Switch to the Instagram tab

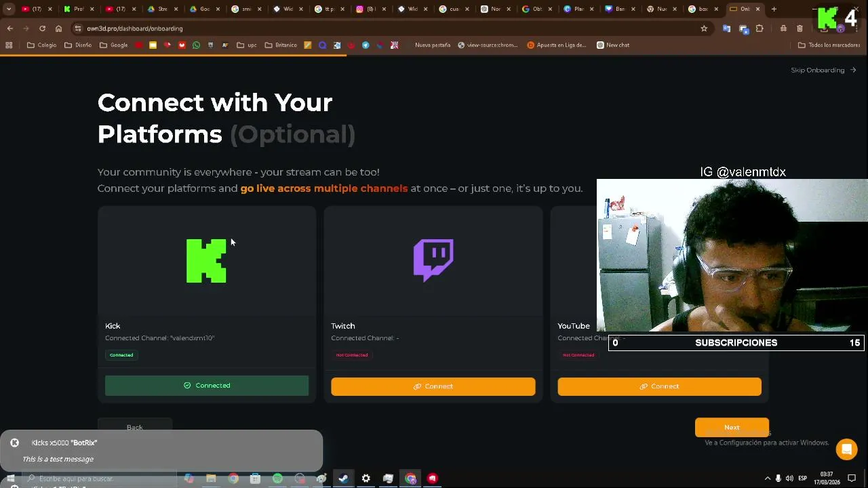coord(370,9)
